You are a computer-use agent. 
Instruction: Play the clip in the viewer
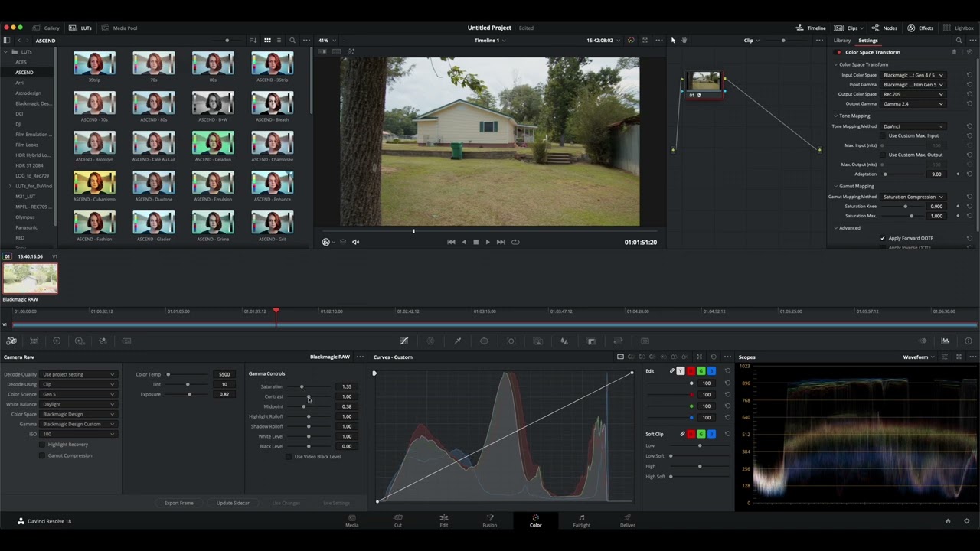pos(488,242)
